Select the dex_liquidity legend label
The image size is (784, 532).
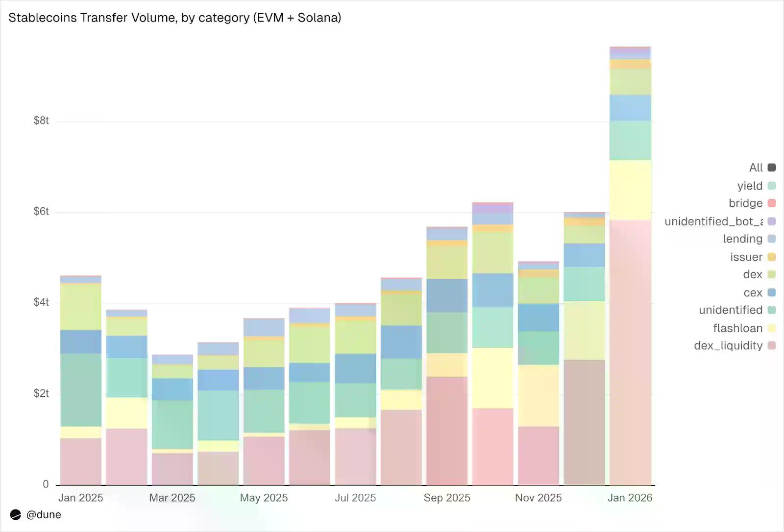click(x=728, y=346)
